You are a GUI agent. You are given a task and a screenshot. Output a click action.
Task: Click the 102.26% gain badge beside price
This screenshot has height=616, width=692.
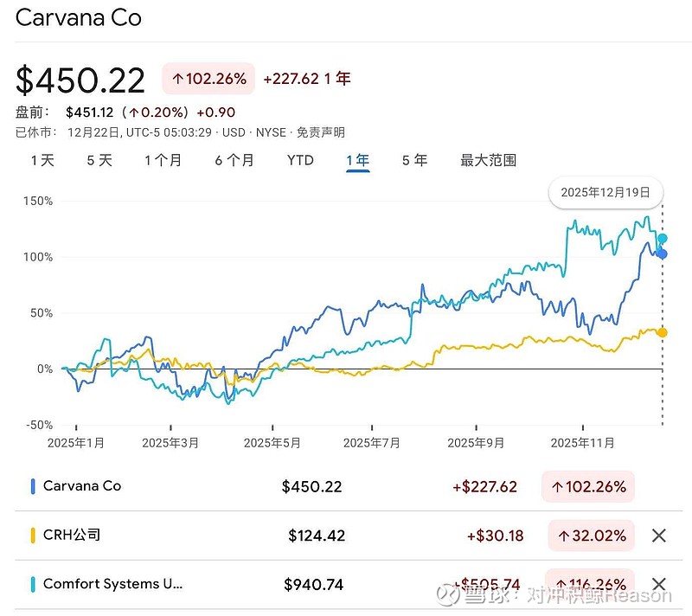(208, 79)
